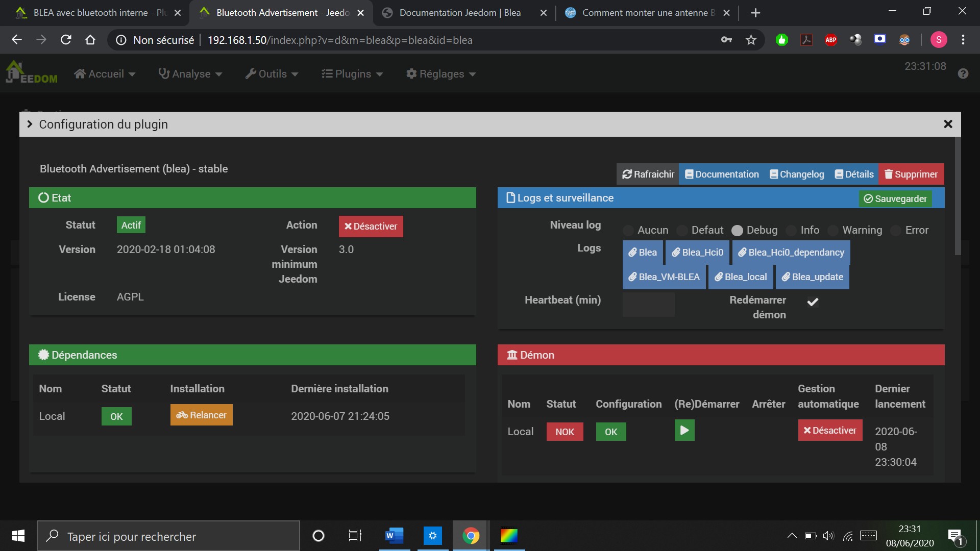Open the volume control in system tray

(828, 536)
